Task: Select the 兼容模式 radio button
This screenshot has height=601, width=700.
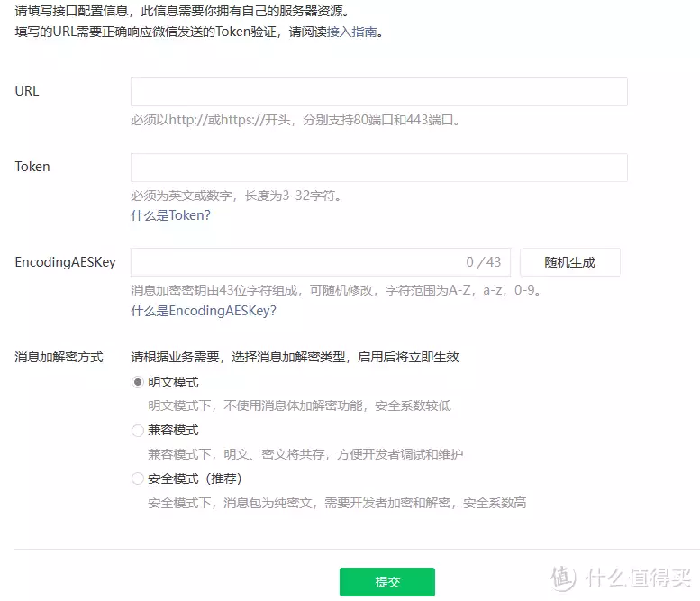Action: point(138,431)
